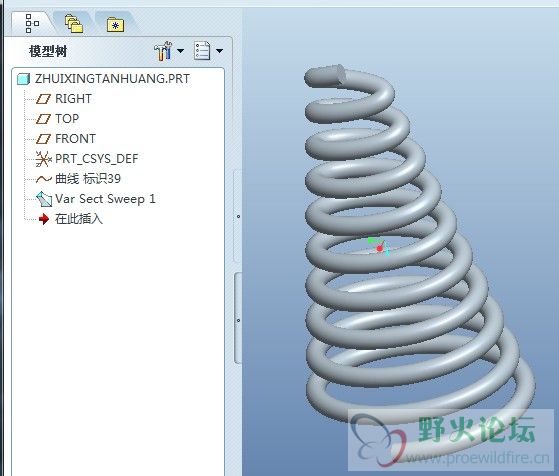
Task: Click the red 在此插入 insert arrow
Action: click(44, 219)
